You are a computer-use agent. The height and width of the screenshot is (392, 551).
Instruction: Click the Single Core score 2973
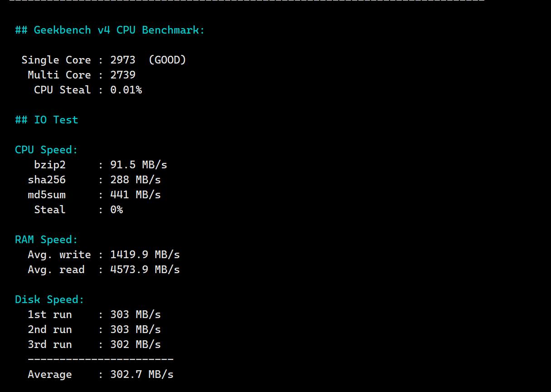pos(122,60)
